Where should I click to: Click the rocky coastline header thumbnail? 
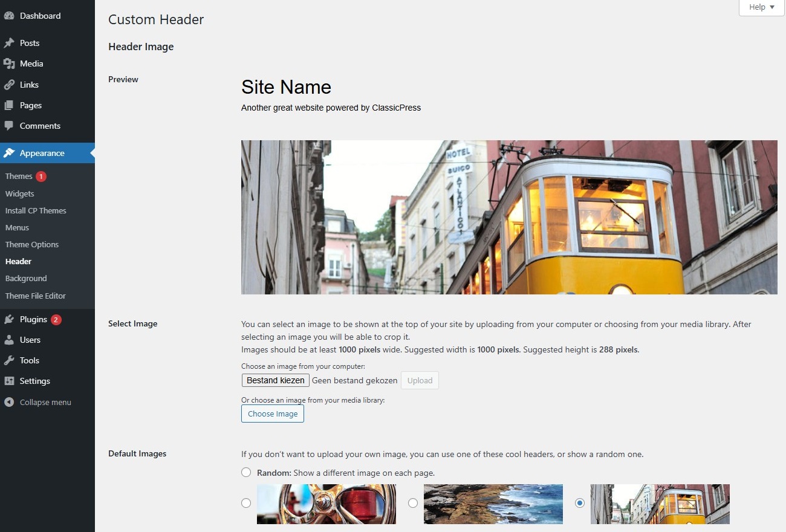click(x=493, y=504)
